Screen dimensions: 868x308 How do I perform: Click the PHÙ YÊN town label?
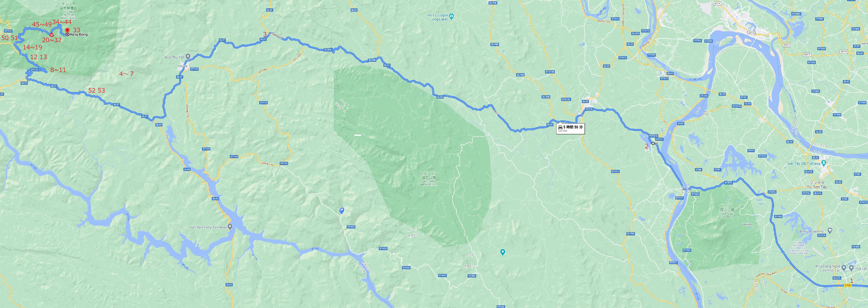(182, 66)
